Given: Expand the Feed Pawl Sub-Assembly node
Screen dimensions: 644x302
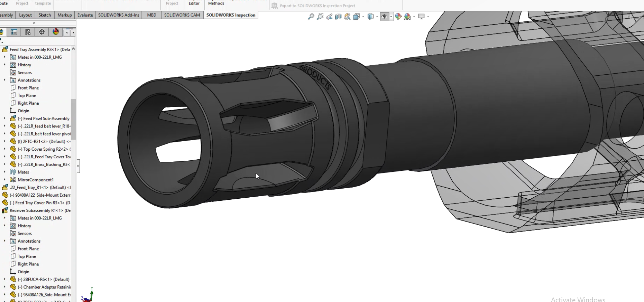Looking at the screenshot, I should click(4, 119).
